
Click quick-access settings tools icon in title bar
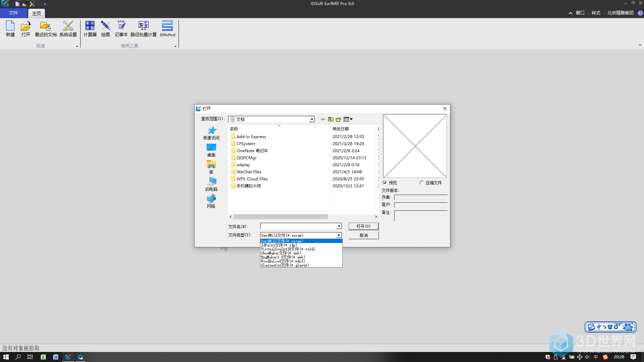(x=32, y=4)
